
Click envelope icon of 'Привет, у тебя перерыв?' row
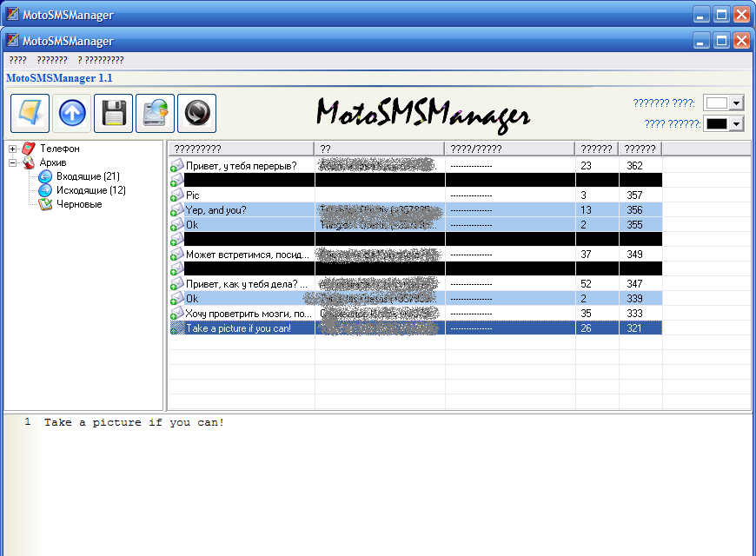coord(177,165)
